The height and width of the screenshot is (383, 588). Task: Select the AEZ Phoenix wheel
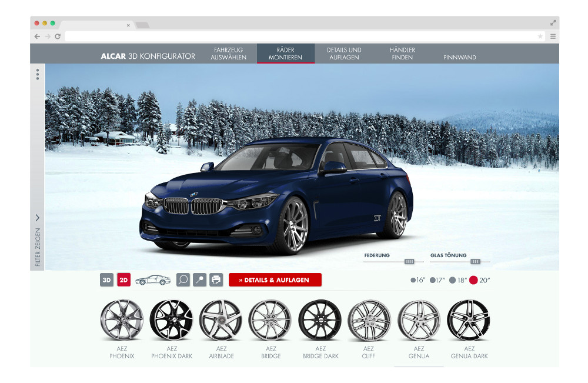122,329
